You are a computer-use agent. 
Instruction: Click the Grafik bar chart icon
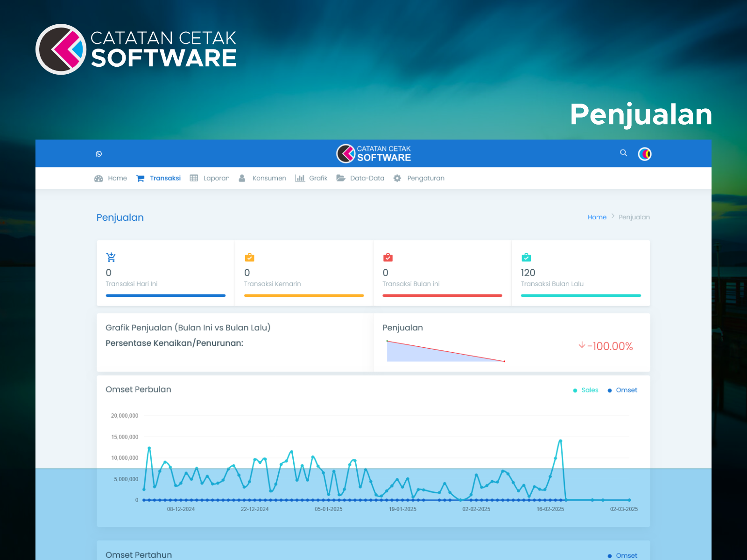(x=300, y=178)
